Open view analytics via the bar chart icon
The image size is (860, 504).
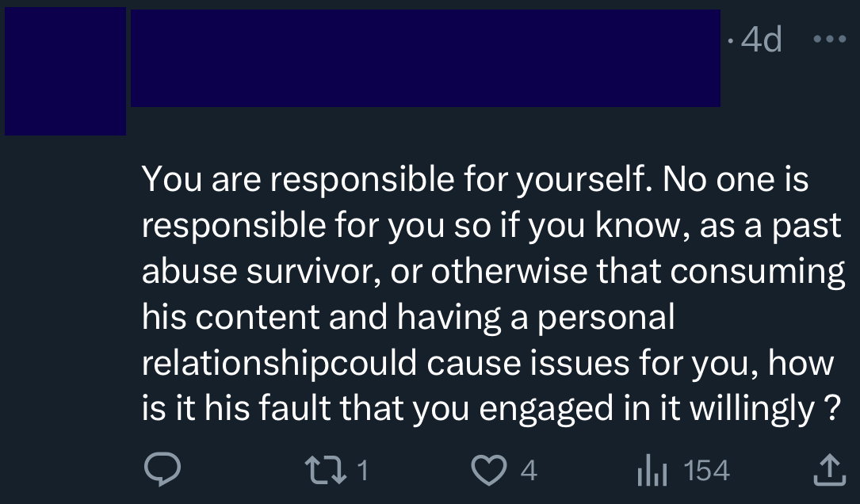[652, 471]
